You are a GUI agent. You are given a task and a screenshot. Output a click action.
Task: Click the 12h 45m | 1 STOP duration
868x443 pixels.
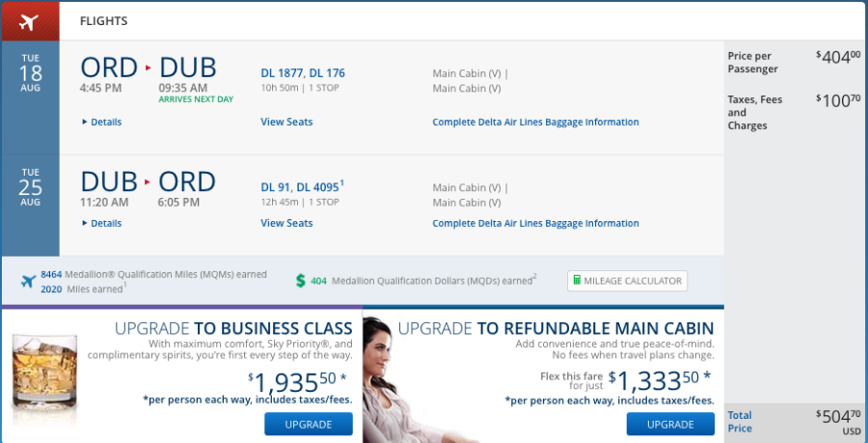(300, 202)
